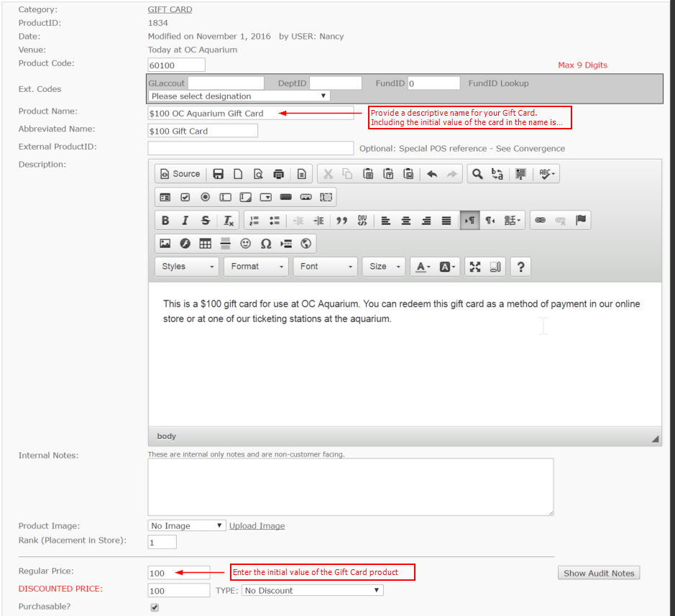Set text direction right to left
Screen dimensions: 675x616
490,221
